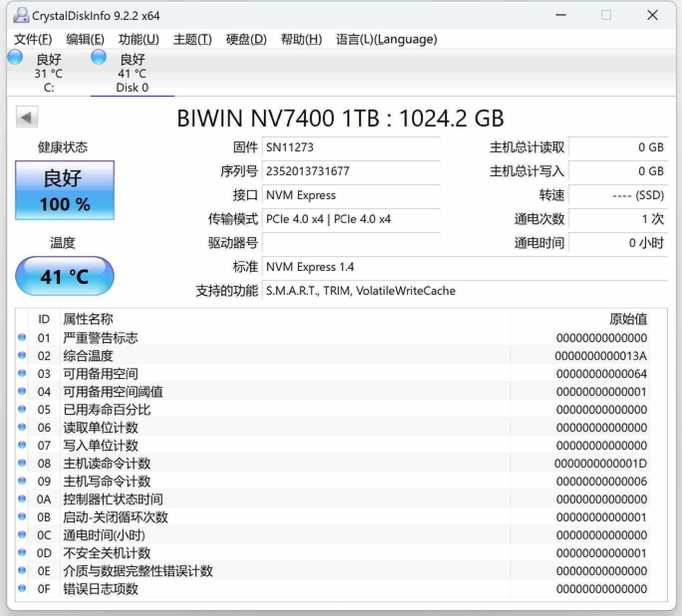
Task: Click status dot for attribute 09 主机写命令计数
Action: point(22,481)
